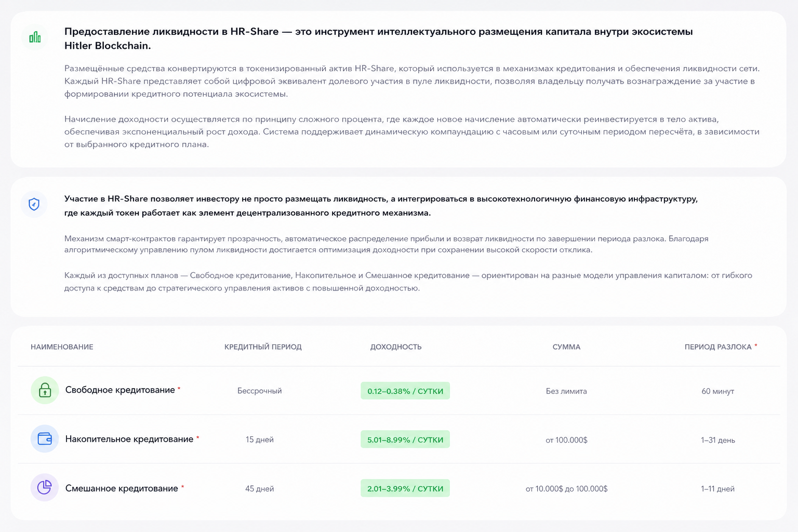Image resolution: width=798 pixels, height=532 pixels.
Task: Click the 15 дней credit period cell
Action: click(x=260, y=440)
